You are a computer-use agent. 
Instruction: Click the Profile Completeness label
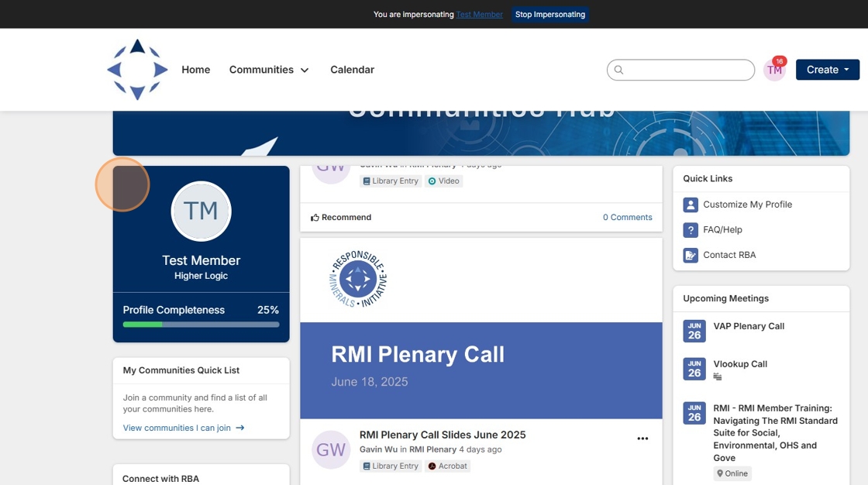pos(174,310)
